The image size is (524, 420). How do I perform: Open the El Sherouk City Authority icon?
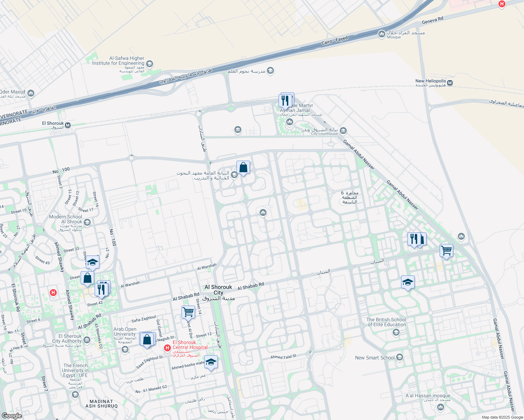(87, 340)
